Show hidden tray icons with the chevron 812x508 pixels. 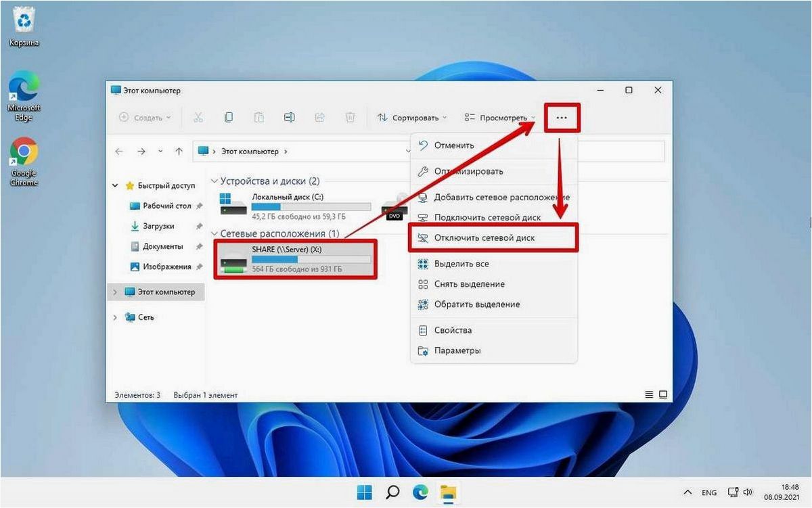(x=687, y=492)
